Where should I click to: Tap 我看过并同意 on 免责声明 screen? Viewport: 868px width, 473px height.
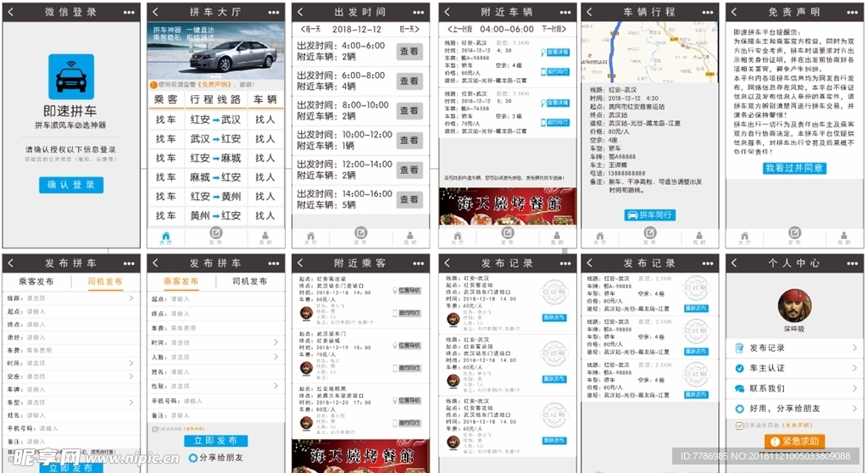click(794, 168)
